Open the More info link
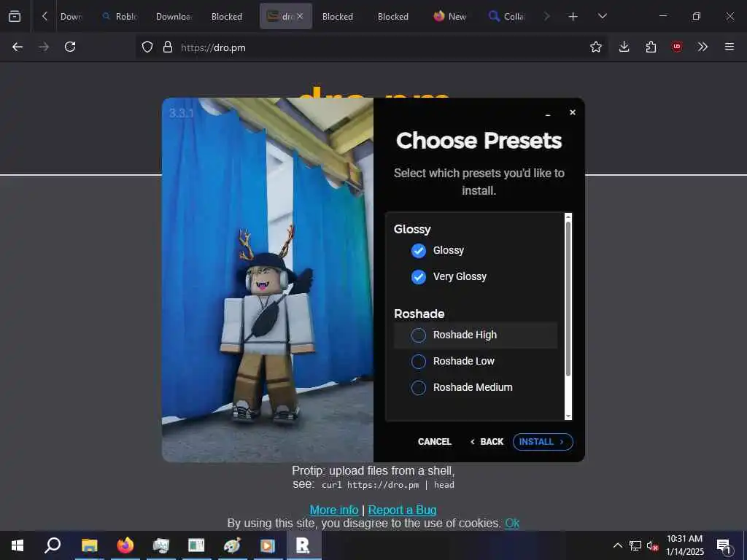Screen dimensions: 747x560 (x=334, y=510)
